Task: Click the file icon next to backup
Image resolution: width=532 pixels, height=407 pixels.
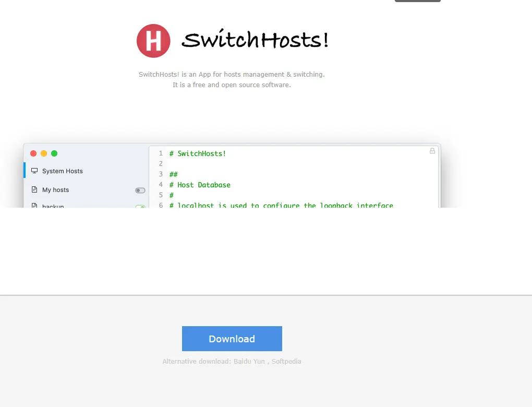Action: 34,206
